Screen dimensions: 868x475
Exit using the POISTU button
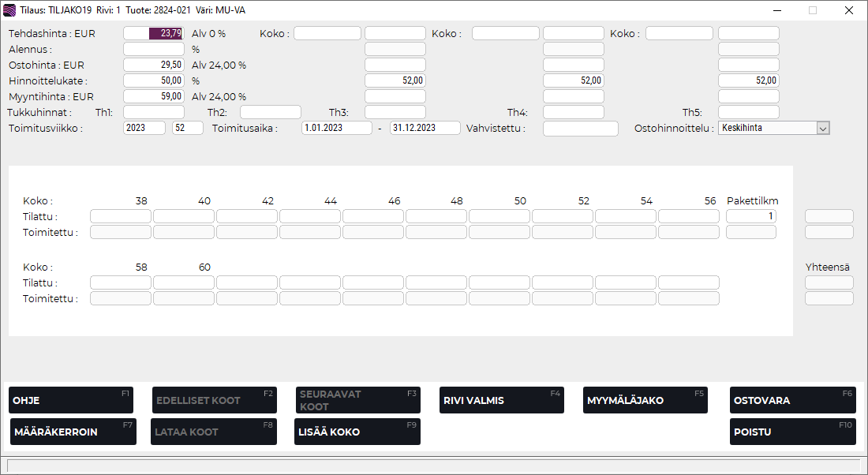point(792,432)
